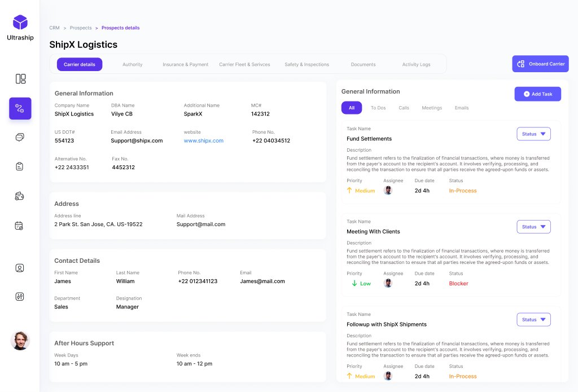Click the Week ends hours 10 am - 12 pm
Image resolution: width=578 pixels, height=392 pixels.
(194, 364)
